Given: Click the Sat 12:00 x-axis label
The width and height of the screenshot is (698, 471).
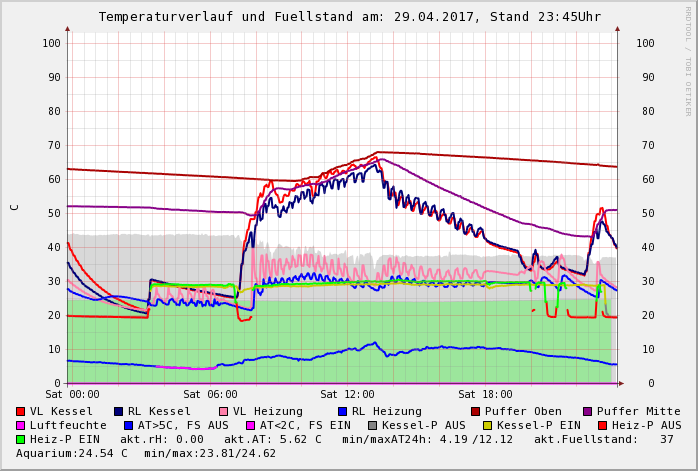Looking at the screenshot, I should [347, 395].
